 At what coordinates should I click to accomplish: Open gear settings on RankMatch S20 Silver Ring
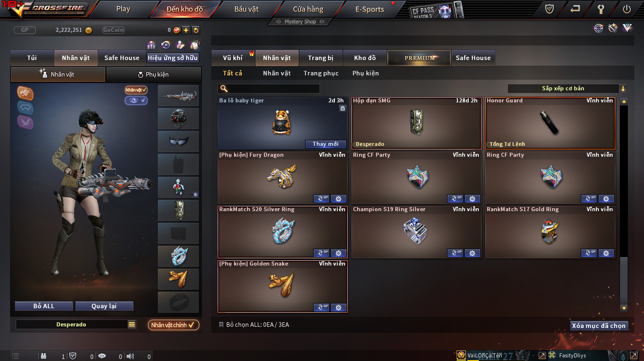[x=339, y=253]
